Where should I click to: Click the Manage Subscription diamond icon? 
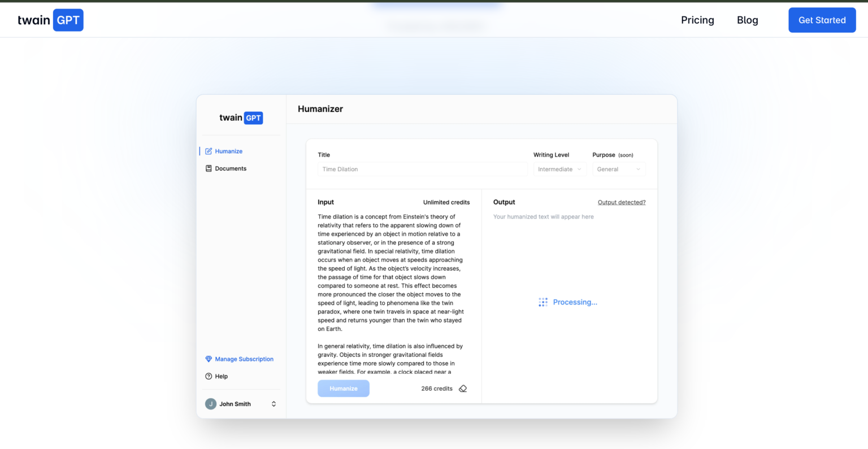[209, 359]
